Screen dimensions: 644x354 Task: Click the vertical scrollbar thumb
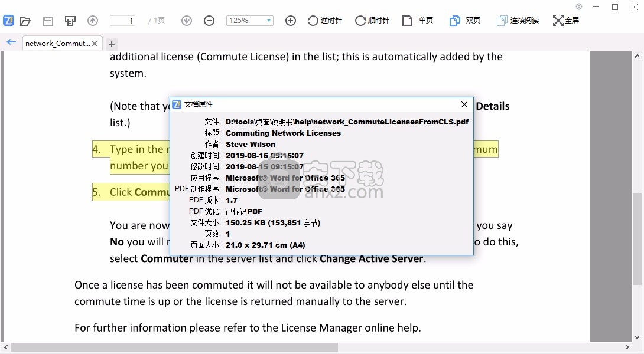637,238
